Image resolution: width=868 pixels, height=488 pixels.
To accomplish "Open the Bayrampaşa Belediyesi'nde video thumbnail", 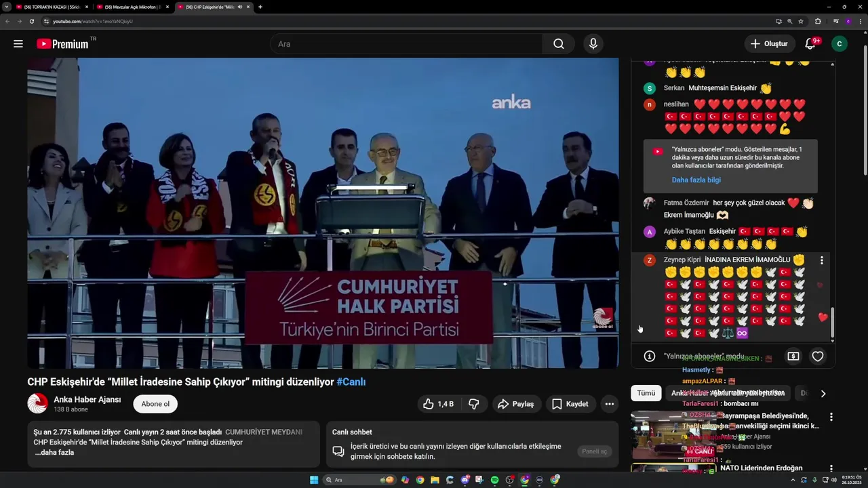I will click(673, 434).
